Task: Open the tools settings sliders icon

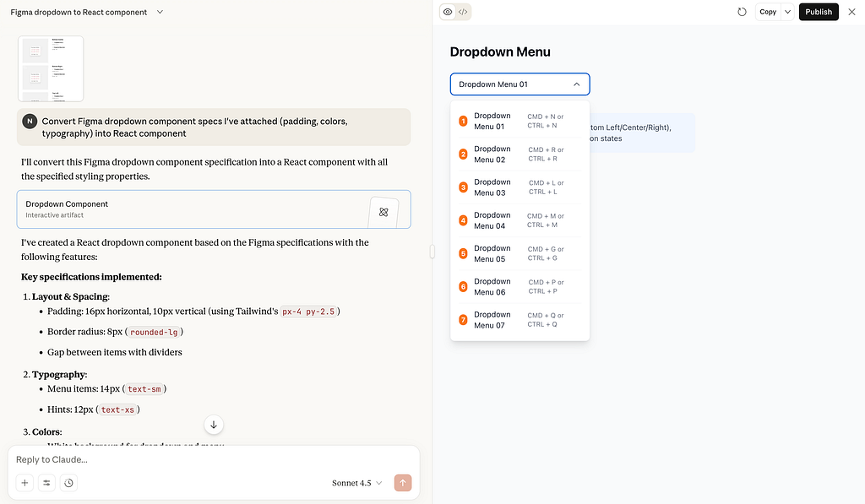Action: (47, 483)
